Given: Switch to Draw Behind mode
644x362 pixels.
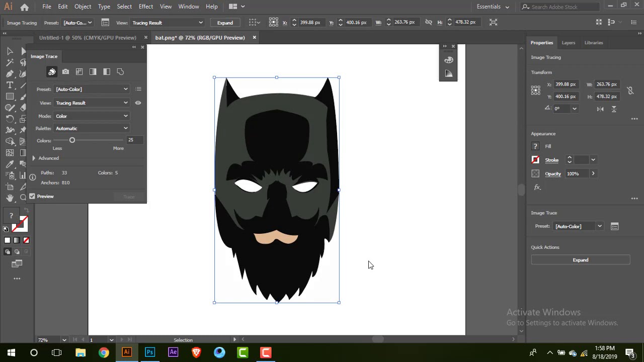Looking at the screenshot, I should [x=17, y=252].
